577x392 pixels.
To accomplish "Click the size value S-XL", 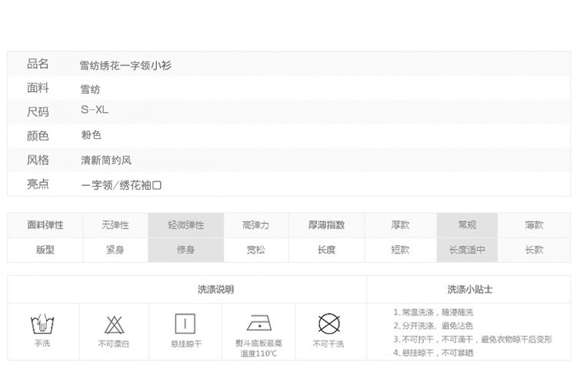I will pyautogui.click(x=95, y=110).
